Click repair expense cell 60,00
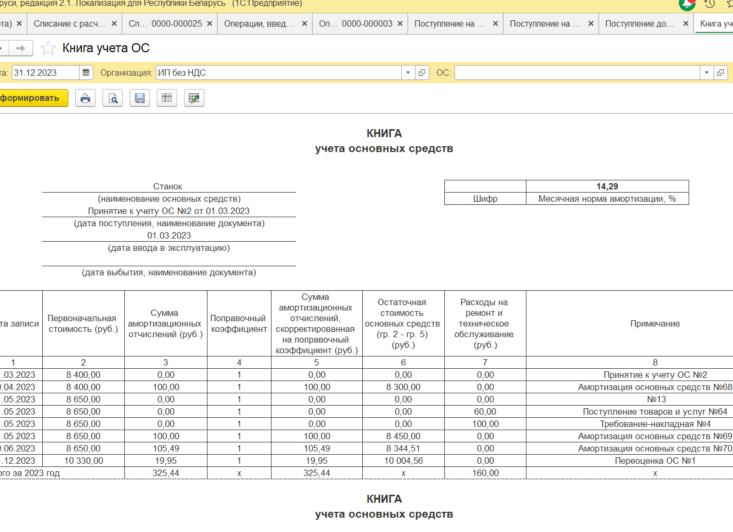 tap(485, 411)
